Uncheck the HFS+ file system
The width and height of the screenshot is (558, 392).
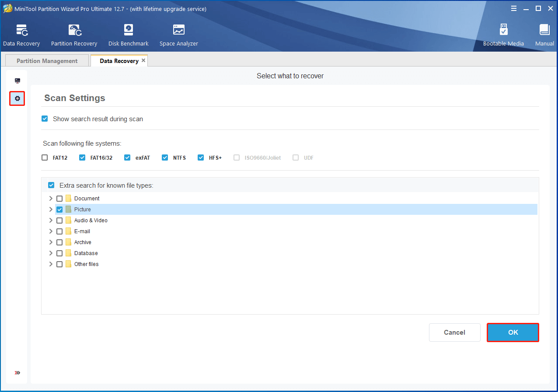pos(201,157)
